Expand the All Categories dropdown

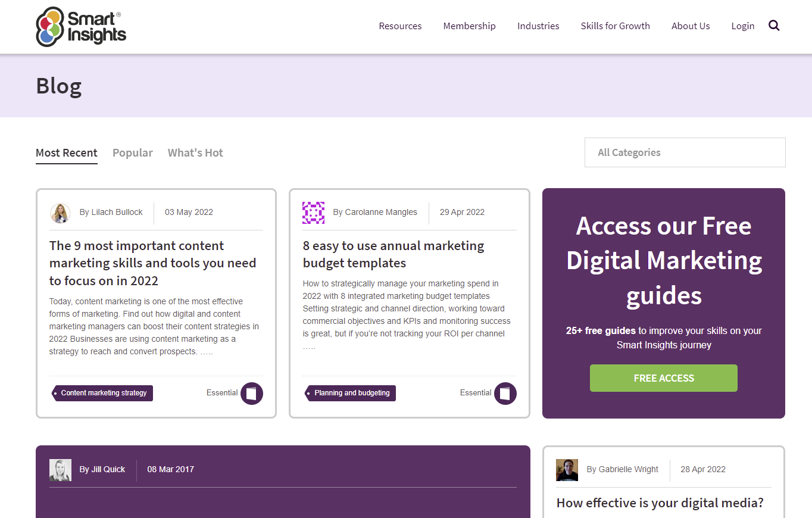685,152
